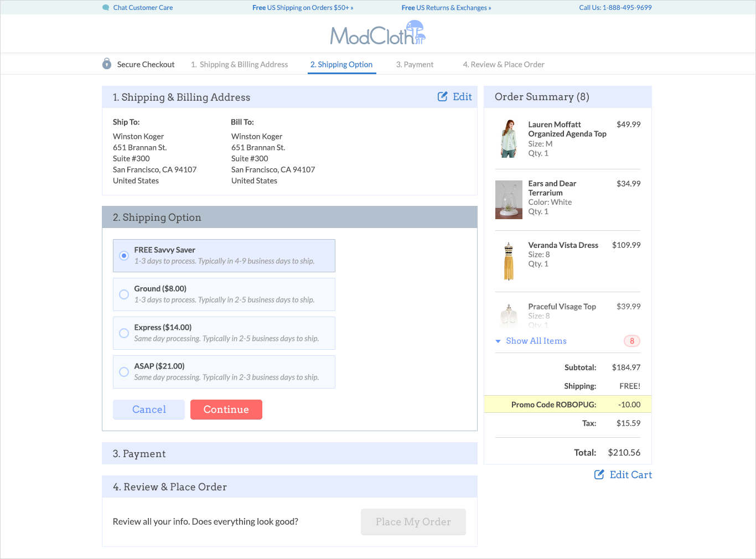Click Lauren Moffatt Organized Agenda Top name
Viewport: 756px width, 559px height.
coord(567,129)
